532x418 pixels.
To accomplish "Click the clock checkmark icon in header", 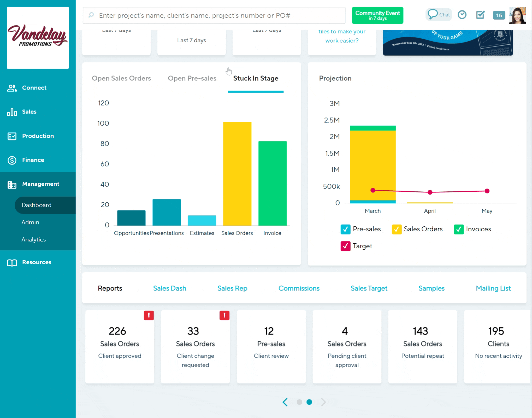I will pos(462,15).
